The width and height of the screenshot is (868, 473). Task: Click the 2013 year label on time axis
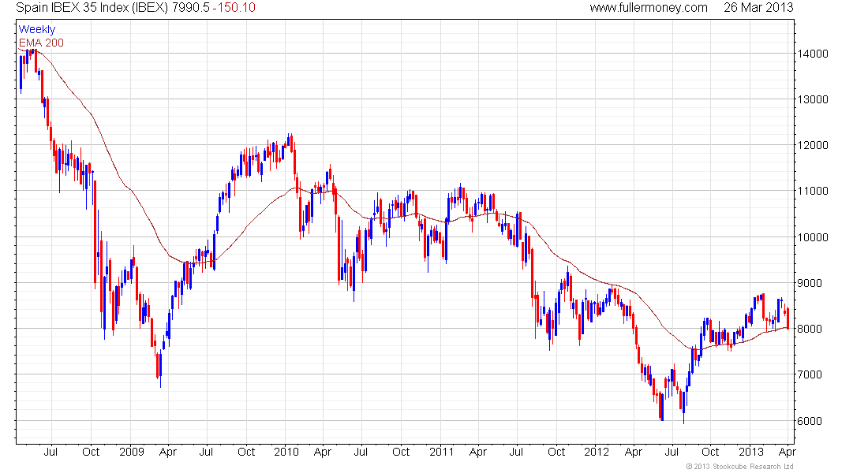[751, 452]
